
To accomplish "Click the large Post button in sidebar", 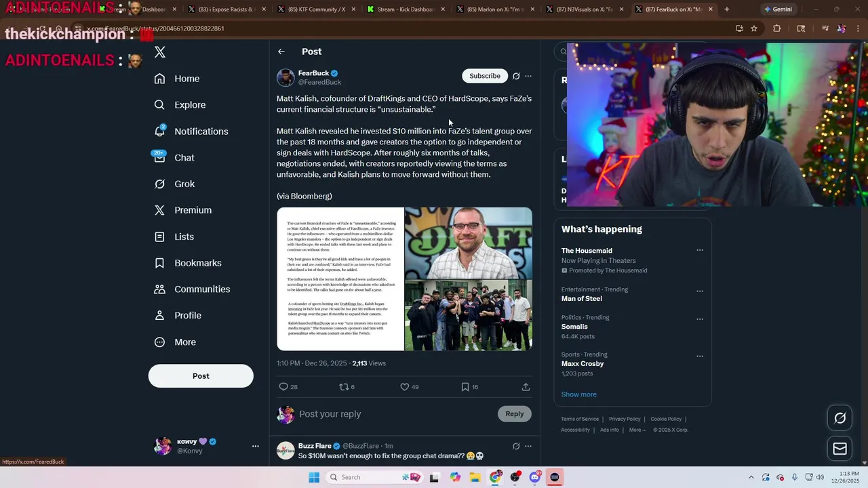I will (x=201, y=376).
